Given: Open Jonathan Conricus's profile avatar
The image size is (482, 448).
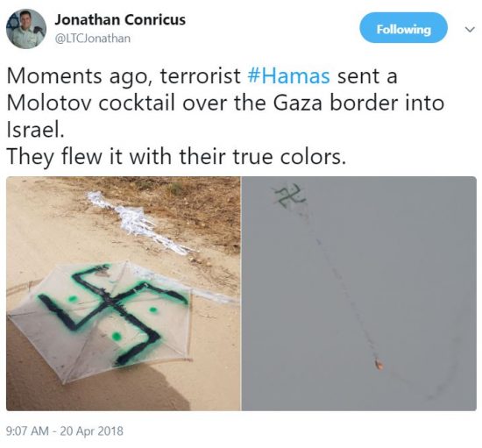Looking at the screenshot, I should point(26,29).
